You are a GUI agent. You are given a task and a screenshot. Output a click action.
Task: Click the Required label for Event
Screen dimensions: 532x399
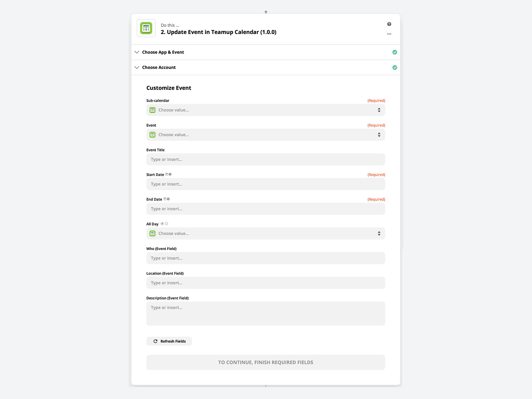coord(376,125)
